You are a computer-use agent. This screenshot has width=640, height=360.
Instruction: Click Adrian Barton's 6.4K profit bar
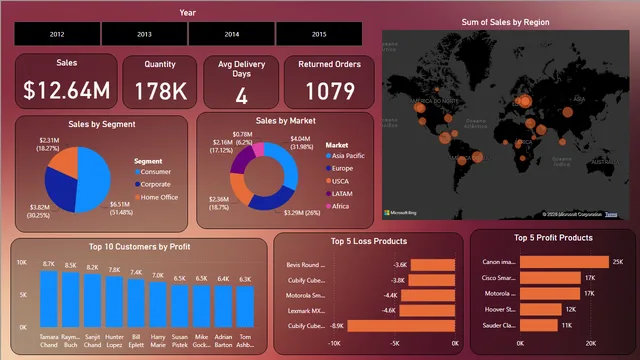223,307
